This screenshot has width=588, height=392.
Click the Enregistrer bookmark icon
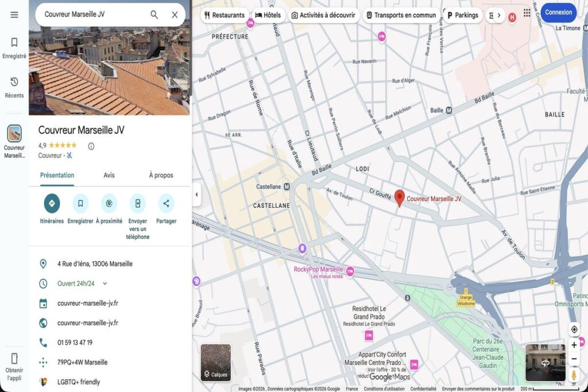point(80,203)
